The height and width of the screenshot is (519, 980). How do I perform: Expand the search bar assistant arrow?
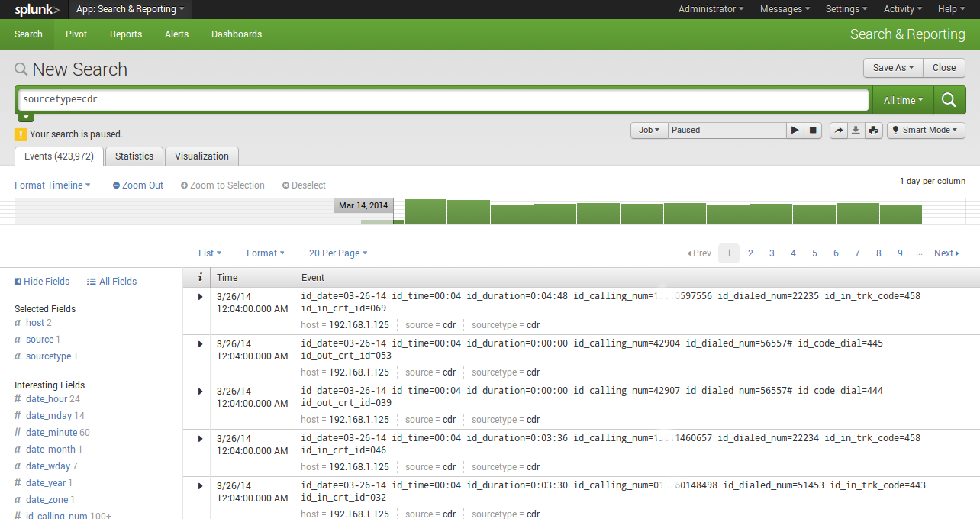click(x=27, y=117)
